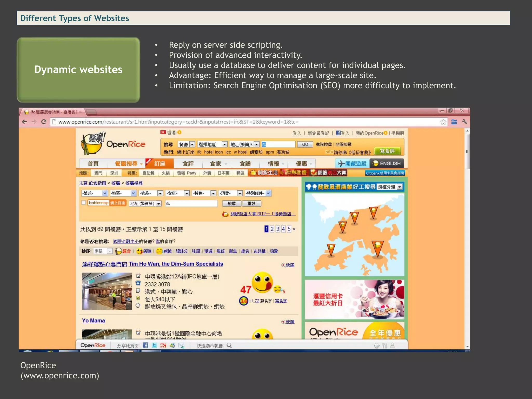The image size is (532, 399).
Task: Share page via Twitter icon in bottom bar
Action: point(154,345)
